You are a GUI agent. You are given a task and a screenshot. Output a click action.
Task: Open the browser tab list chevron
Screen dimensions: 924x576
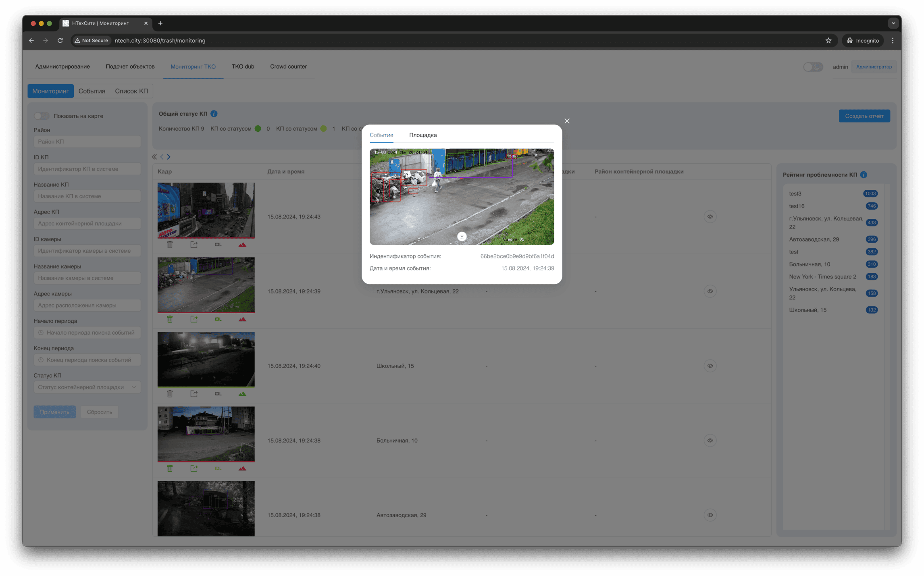pyautogui.click(x=893, y=23)
